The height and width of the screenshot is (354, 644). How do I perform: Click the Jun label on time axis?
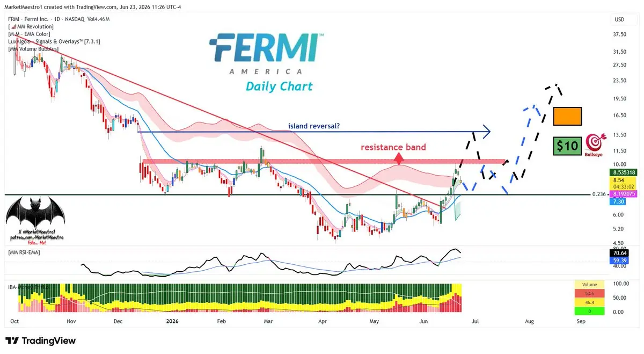[424, 321]
